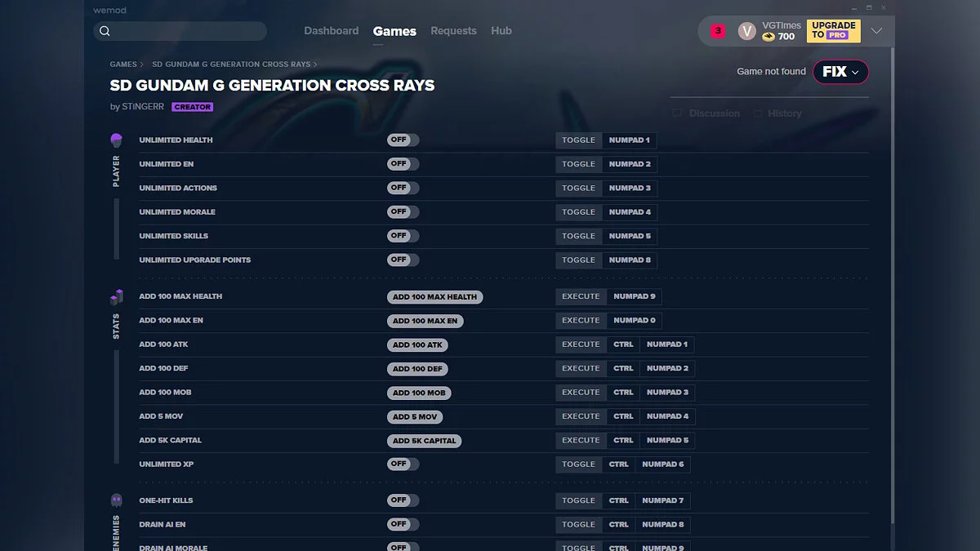Viewport: 980px width, 551px height.
Task: Click the red notification badge showing 3
Action: [716, 29]
